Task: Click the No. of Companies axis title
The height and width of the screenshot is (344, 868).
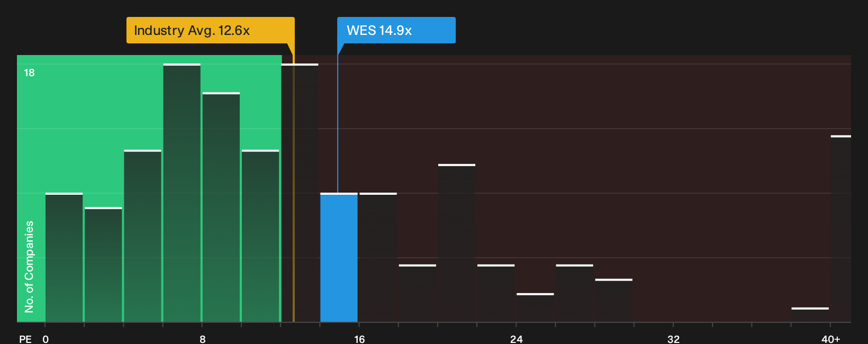Action: [x=29, y=266]
